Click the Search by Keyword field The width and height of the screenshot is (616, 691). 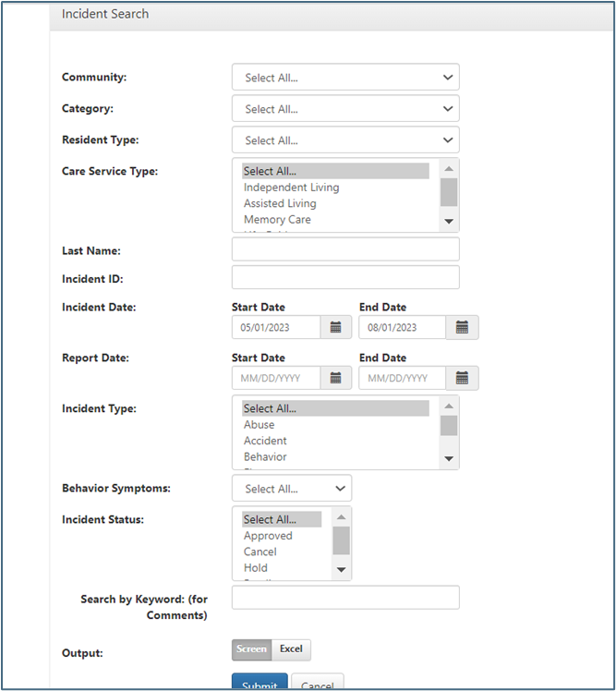[x=345, y=598]
